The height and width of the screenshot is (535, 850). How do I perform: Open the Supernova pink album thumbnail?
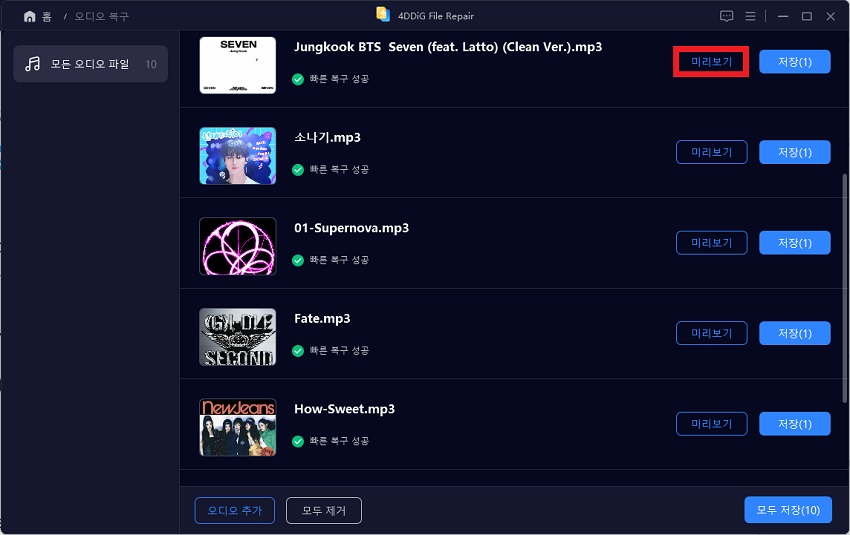point(237,246)
